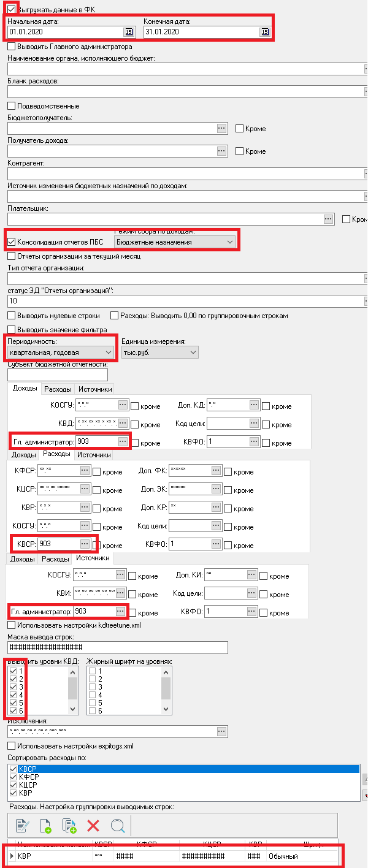The image size is (368, 868).
Task: Open lookup button next to КВСР field
Action: (85, 544)
